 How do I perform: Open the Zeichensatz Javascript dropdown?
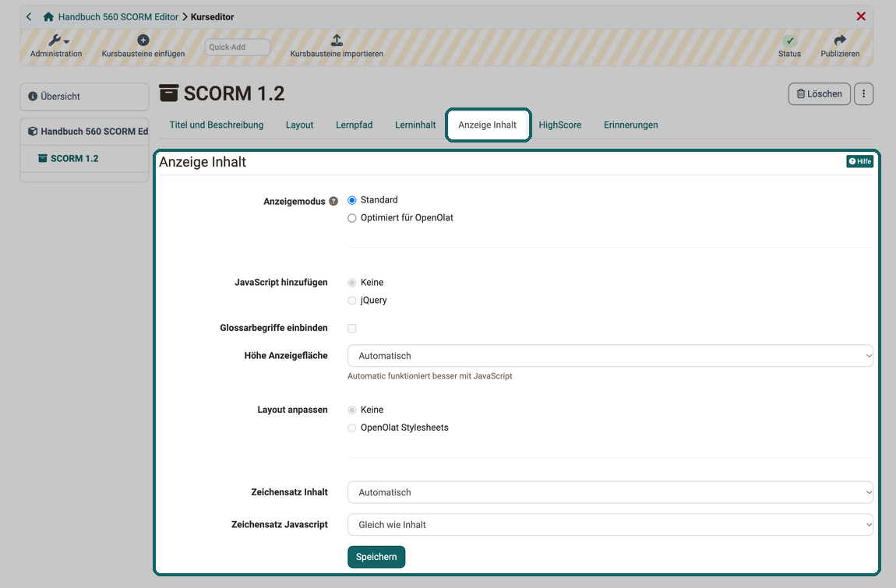click(x=610, y=525)
